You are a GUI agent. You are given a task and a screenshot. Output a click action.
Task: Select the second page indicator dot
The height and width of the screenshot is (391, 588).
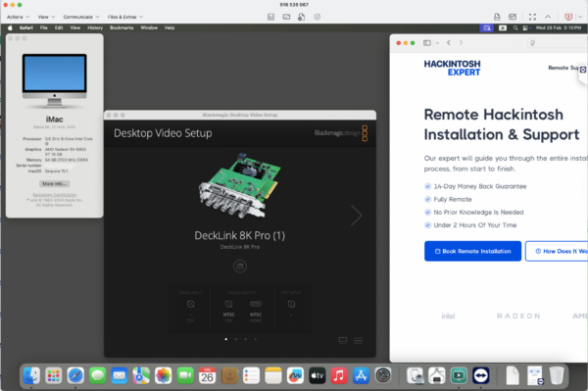(x=235, y=339)
